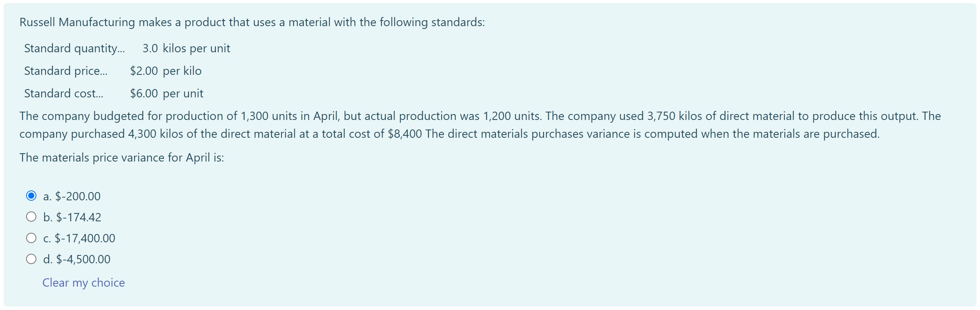Select answer option d. $-4,500.00

coord(32,259)
